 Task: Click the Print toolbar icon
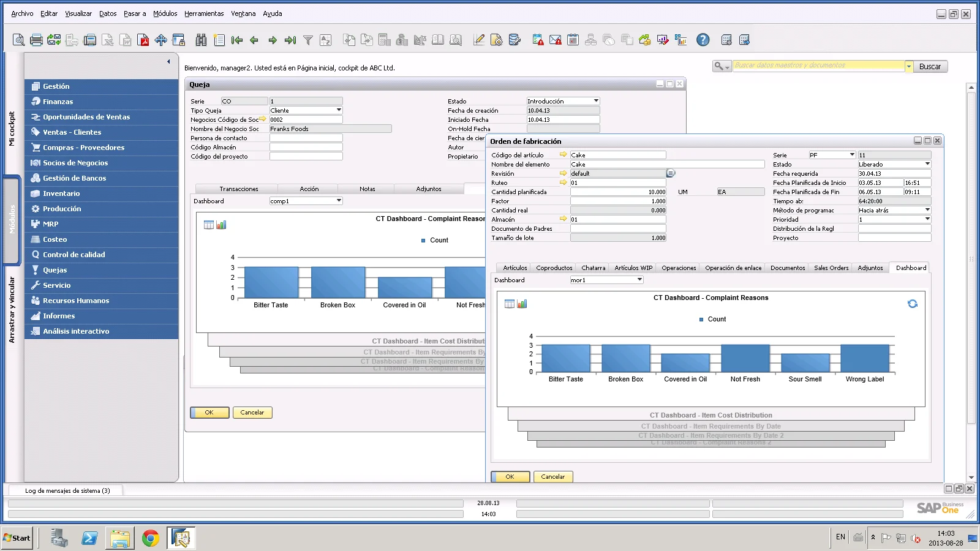[x=36, y=40]
